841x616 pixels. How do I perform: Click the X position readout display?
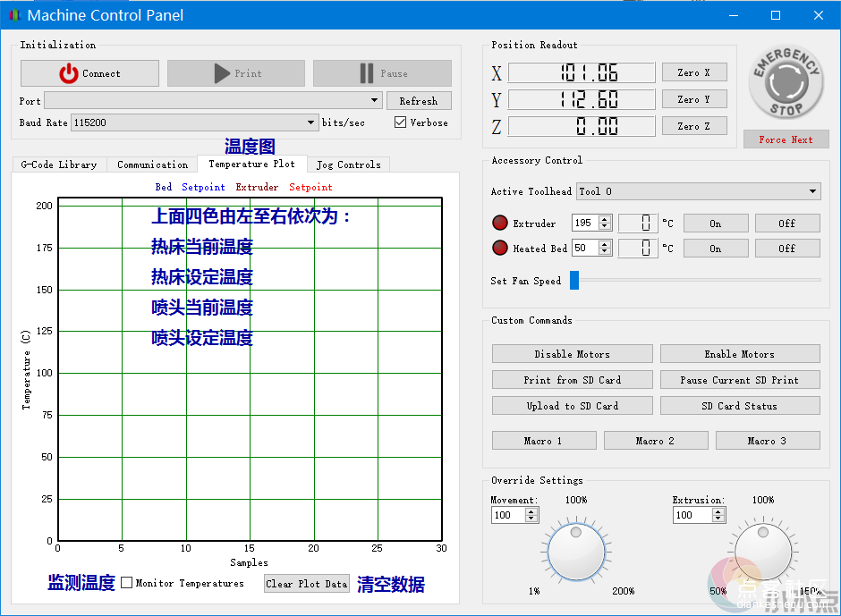582,72
